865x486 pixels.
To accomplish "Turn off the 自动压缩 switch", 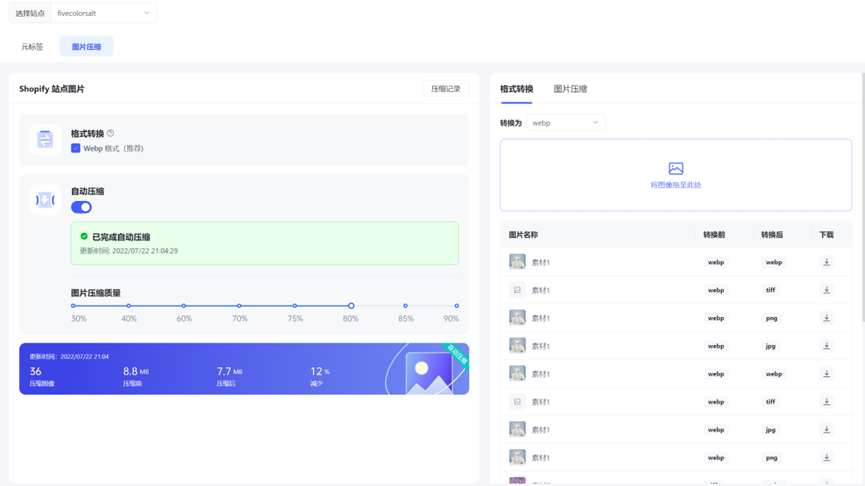I will (x=81, y=207).
